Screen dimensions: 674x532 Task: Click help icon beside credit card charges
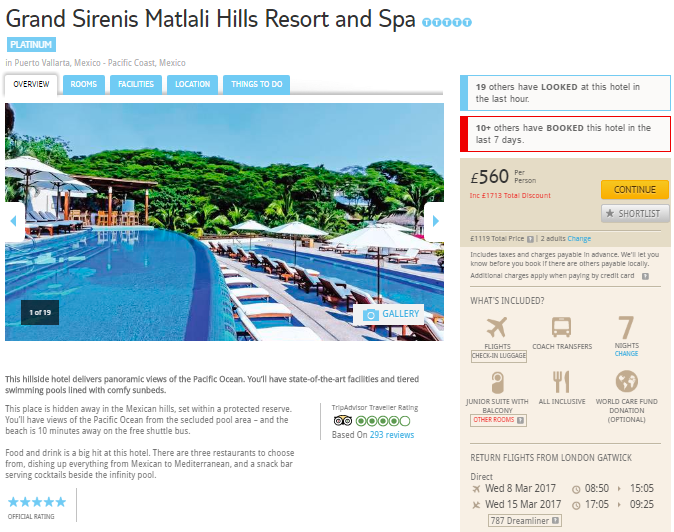pos(645,276)
